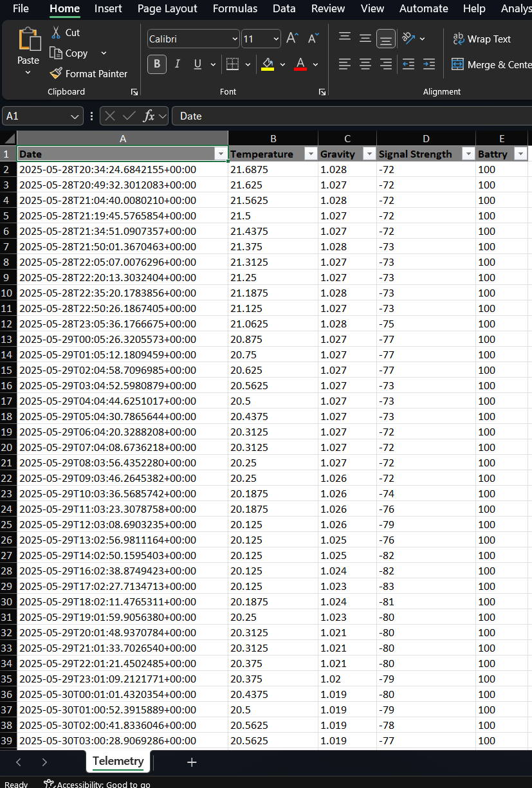The width and height of the screenshot is (532, 788).
Task: Click the next sheet navigation arrow
Action: [x=44, y=762]
